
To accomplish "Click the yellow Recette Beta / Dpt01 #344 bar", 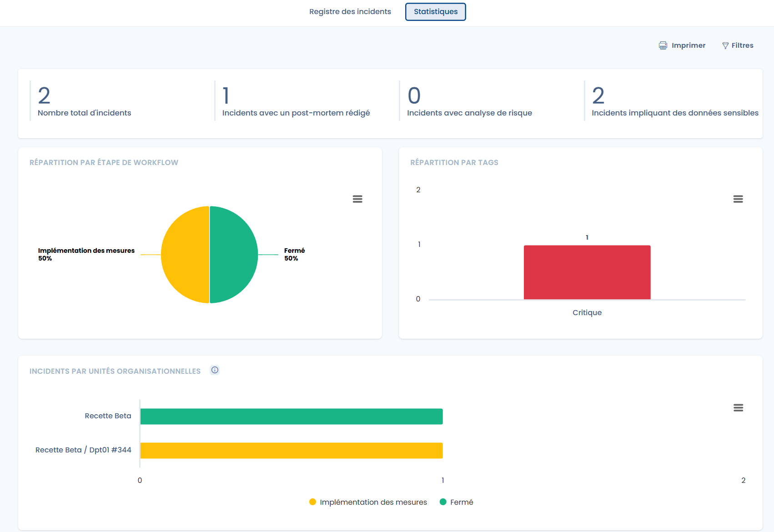I will coord(292,451).
